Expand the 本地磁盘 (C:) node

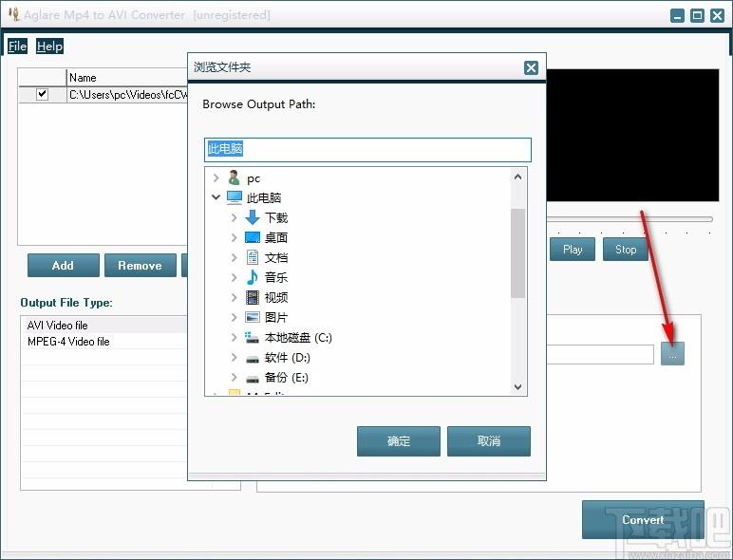[235, 337]
